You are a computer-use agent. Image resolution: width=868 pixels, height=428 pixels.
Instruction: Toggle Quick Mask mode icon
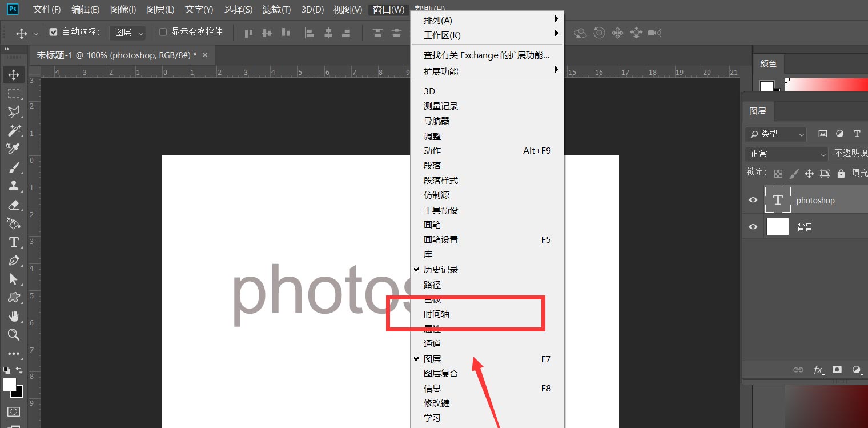pos(14,411)
